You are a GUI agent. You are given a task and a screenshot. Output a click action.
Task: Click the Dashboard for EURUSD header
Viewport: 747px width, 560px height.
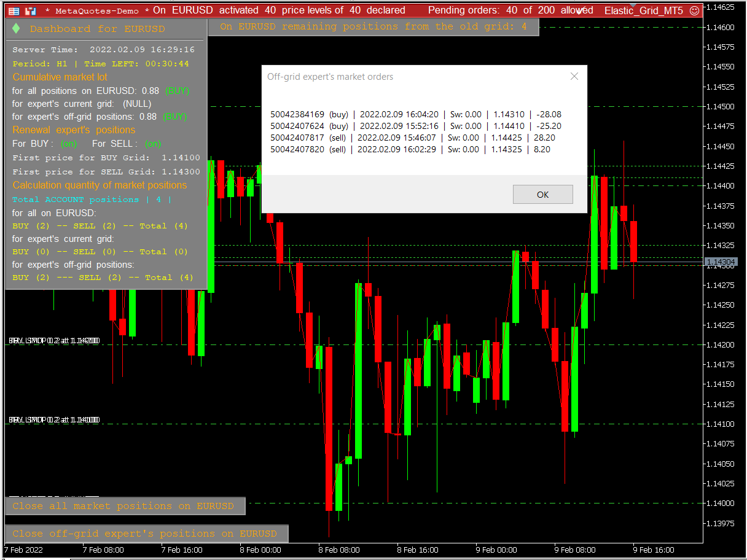click(x=97, y=29)
